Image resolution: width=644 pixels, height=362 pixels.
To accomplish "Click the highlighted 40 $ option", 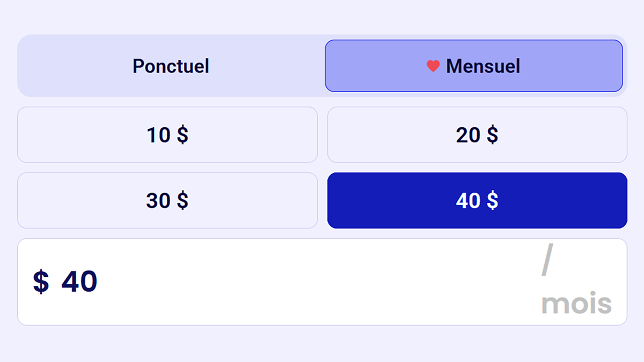I will click(477, 200).
